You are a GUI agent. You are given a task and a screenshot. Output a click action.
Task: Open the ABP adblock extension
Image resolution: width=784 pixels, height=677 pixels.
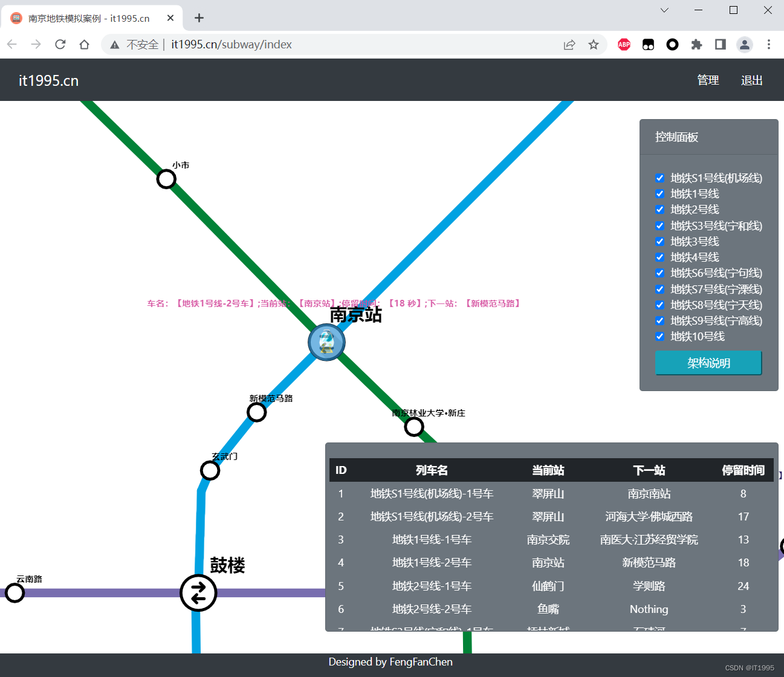click(624, 44)
